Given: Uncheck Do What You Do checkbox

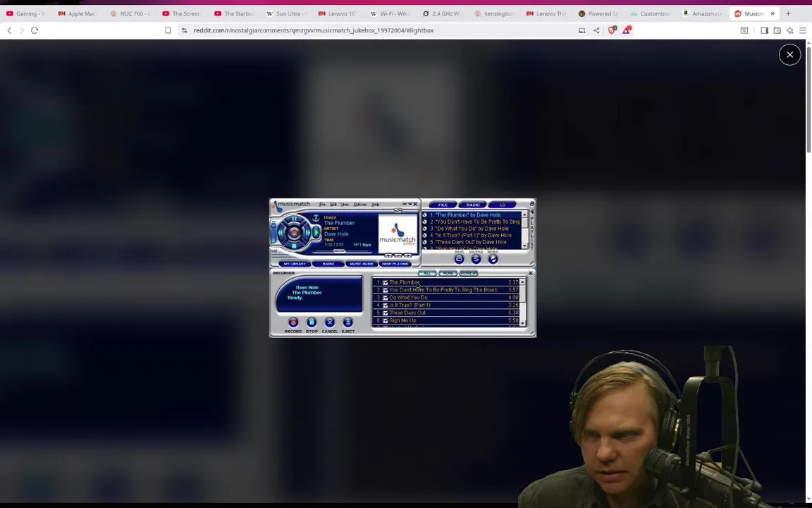Looking at the screenshot, I should 386,298.
